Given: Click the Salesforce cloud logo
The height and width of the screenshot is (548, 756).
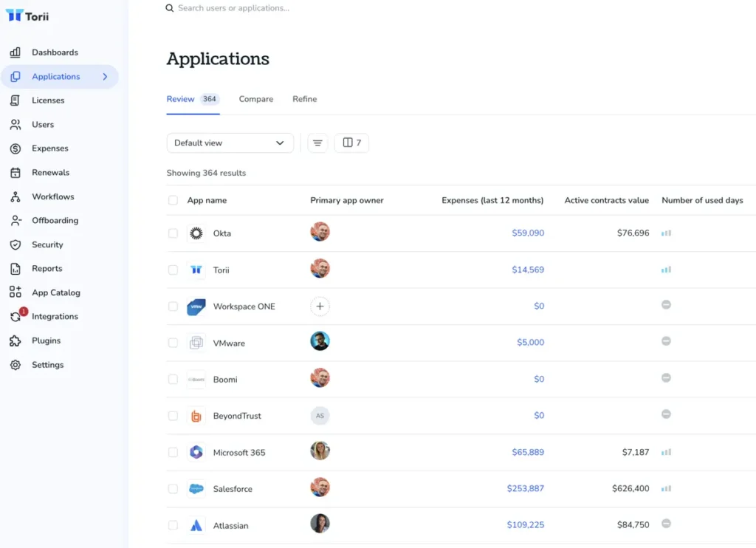Looking at the screenshot, I should tap(196, 489).
